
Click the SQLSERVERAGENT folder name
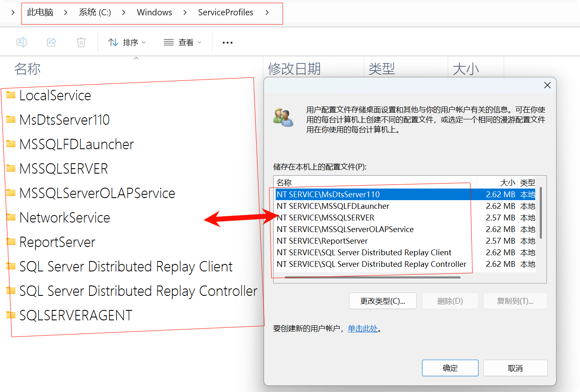76,315
